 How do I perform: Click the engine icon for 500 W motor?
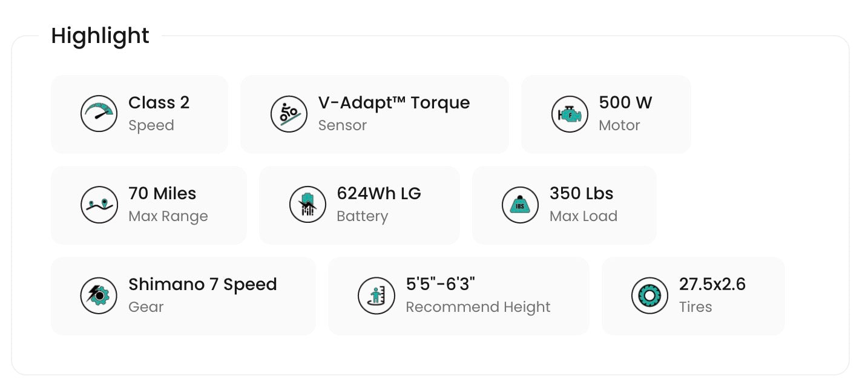[x=570, y=114]
